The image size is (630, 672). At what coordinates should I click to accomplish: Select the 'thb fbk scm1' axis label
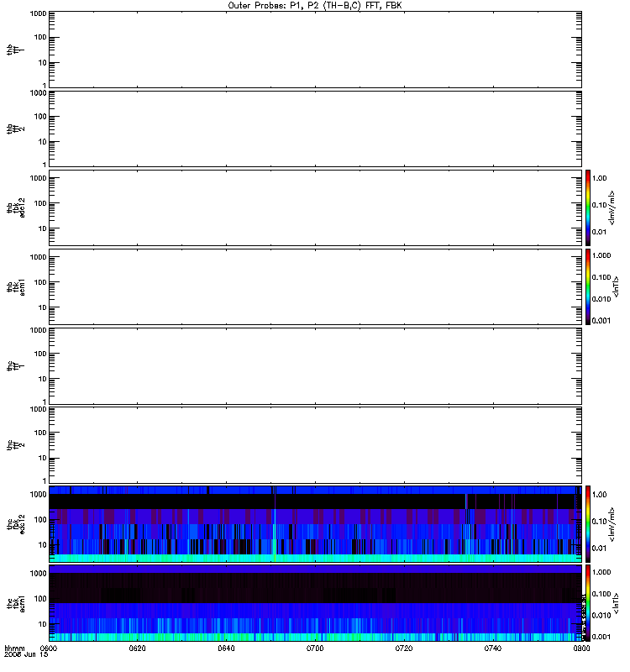tap(15, 287)
